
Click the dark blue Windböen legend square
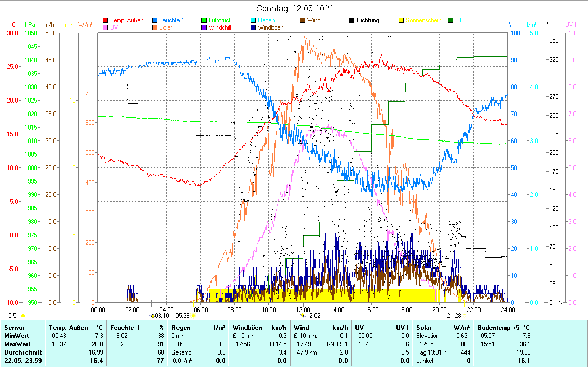coord(253,27)
